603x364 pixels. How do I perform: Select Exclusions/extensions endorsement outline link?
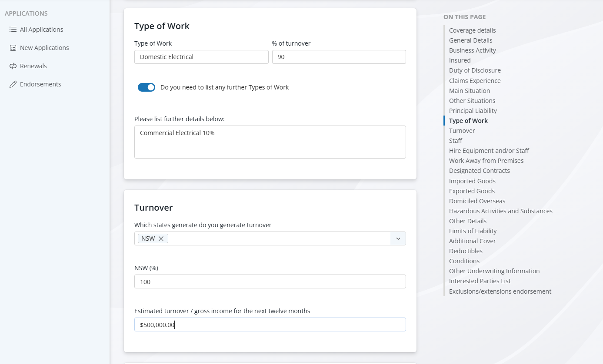(500, 291)
